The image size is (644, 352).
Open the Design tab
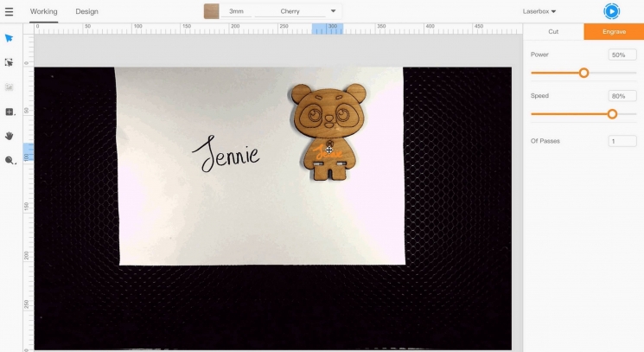86,11
